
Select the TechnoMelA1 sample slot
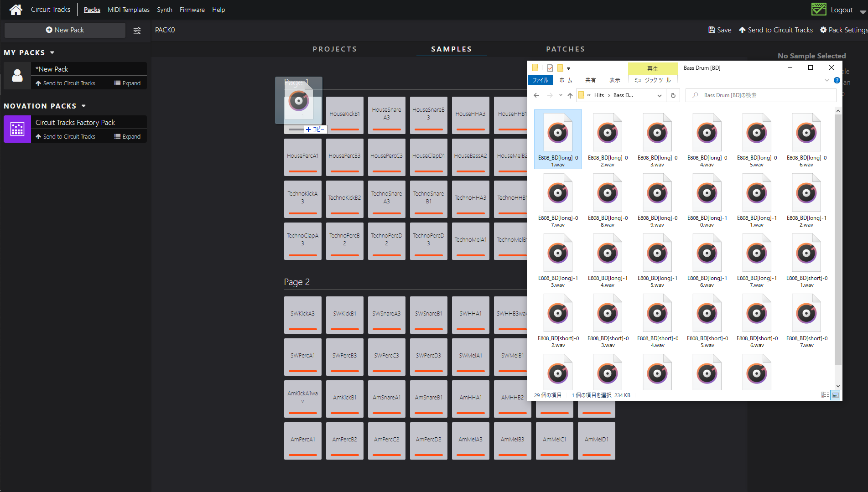coord(471,240)
